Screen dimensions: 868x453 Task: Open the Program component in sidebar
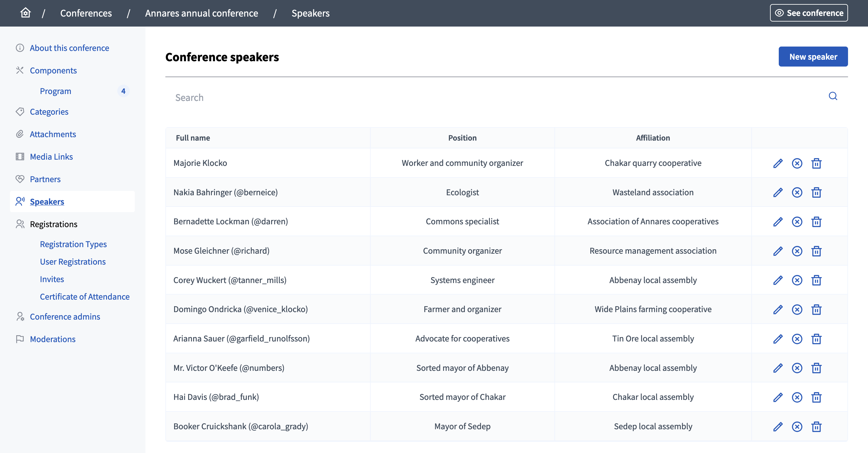[56, 91]
